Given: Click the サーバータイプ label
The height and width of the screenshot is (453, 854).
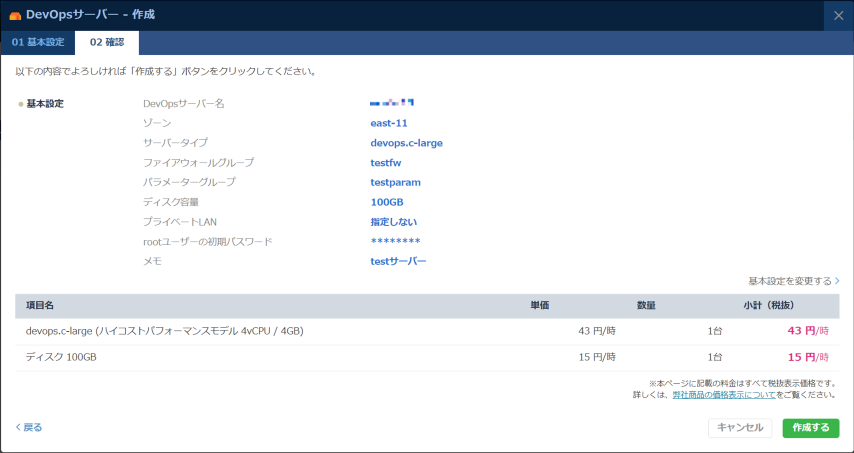Looking at the screenshot, I should (175, 143).
